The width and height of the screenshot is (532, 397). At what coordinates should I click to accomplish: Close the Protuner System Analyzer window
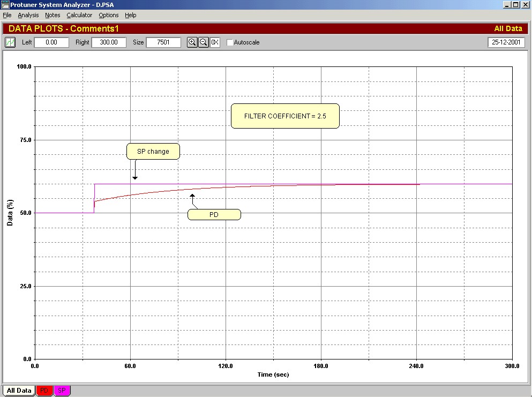click(x=525, y=5)
